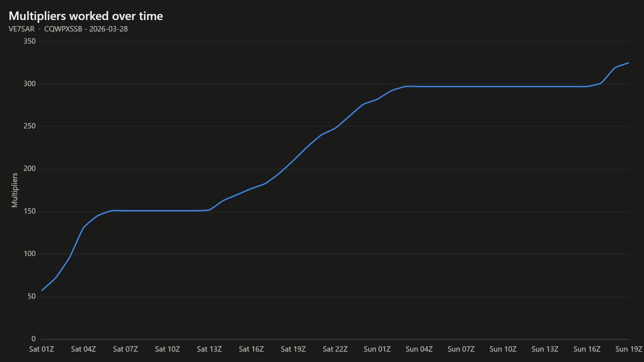
Task: Click the line's final point at Sun 19Z
Action: (629, 63)
